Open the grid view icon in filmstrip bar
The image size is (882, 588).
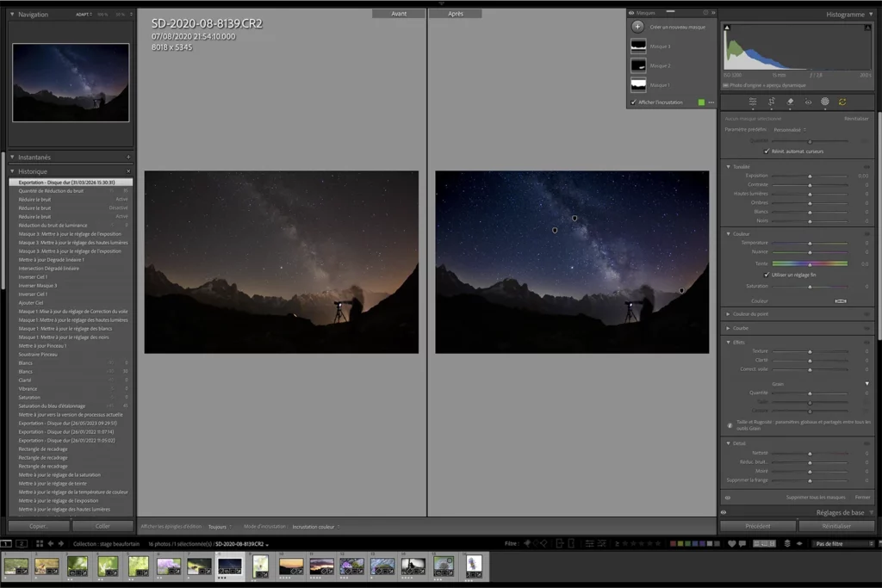pos(40,543)
